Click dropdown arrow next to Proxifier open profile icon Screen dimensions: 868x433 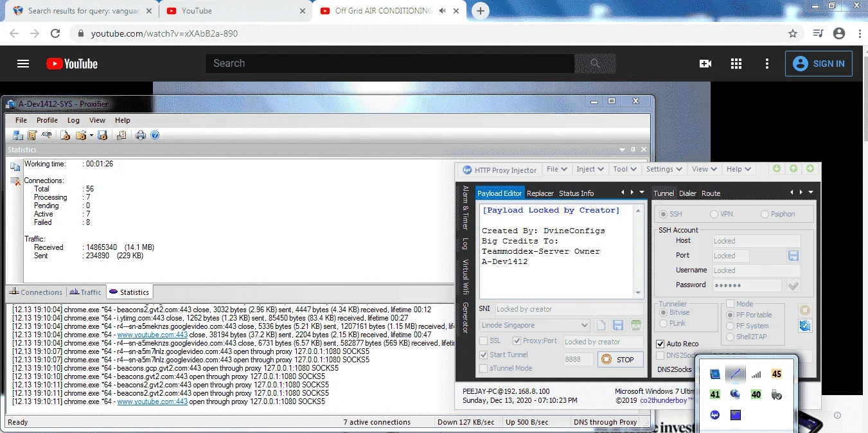(x=91, y=136)
